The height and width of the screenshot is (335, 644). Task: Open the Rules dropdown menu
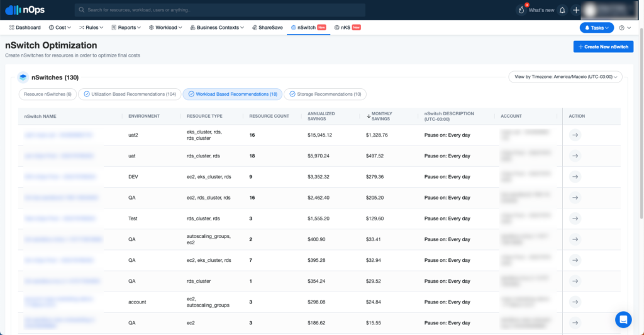(x=91, y=28)
